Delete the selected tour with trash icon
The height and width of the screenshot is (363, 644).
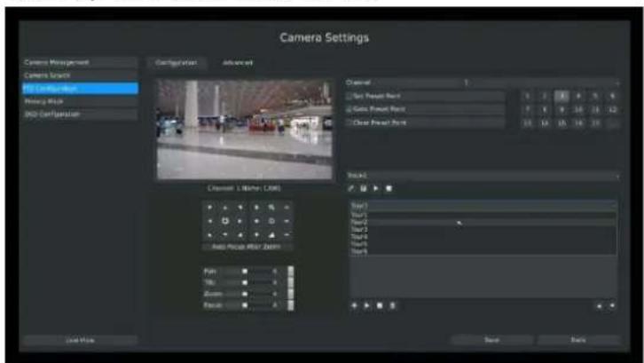[392, 305]
